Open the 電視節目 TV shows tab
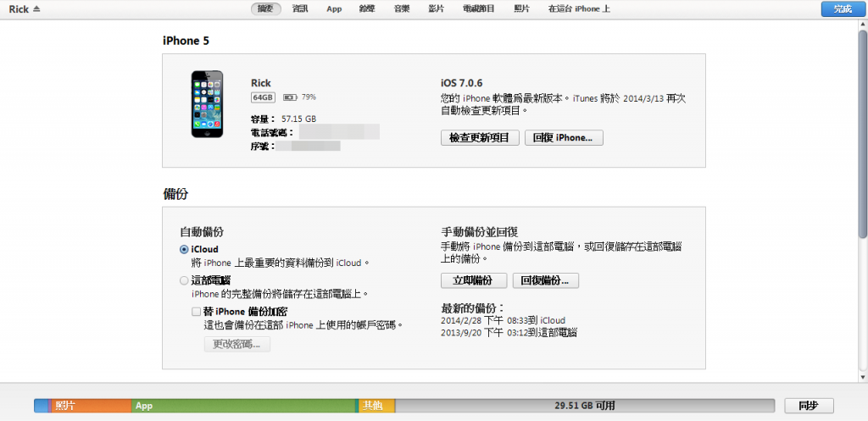868x421 pixels. (x=479, y=8)
